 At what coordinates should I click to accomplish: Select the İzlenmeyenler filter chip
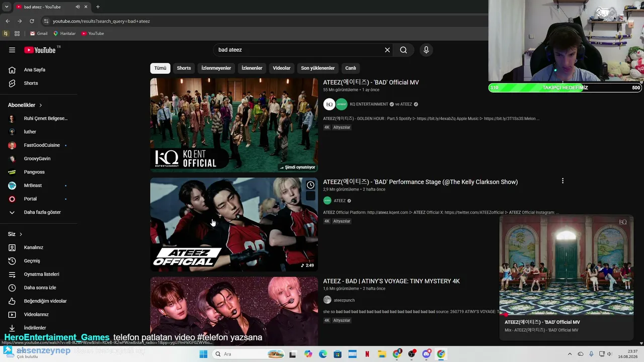(216, 68)
